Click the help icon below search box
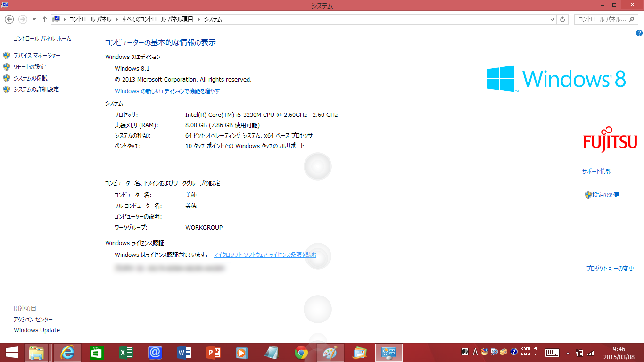644x362 pixels. pyautogui.click(x=639, y=33)
